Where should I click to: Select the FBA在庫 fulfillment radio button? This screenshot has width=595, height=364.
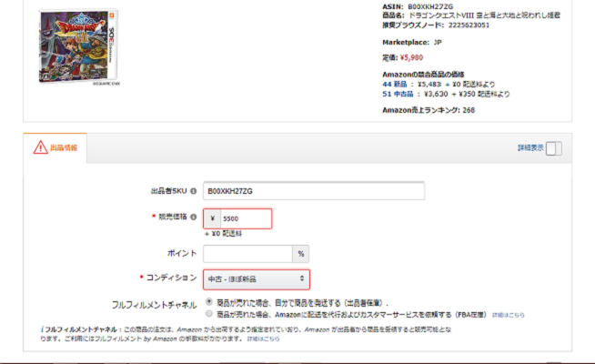point(208,314)
